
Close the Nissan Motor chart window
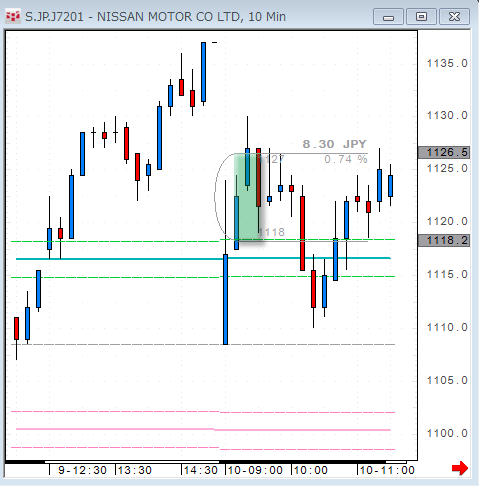pyautogui.click(x=454, y=17)
